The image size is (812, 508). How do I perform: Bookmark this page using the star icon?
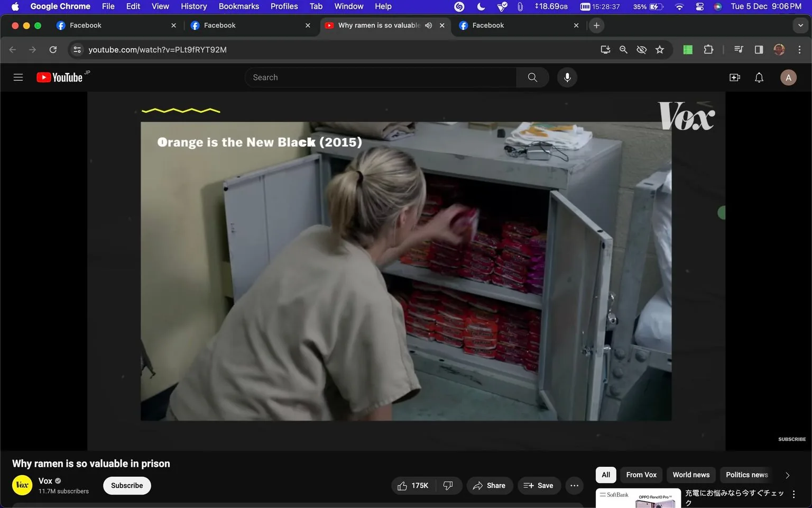pos(659,49)
